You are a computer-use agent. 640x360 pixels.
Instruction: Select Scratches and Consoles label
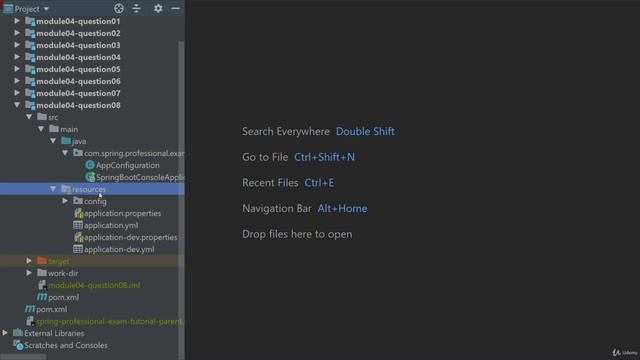pyautogui.click(x=66, y=345)
